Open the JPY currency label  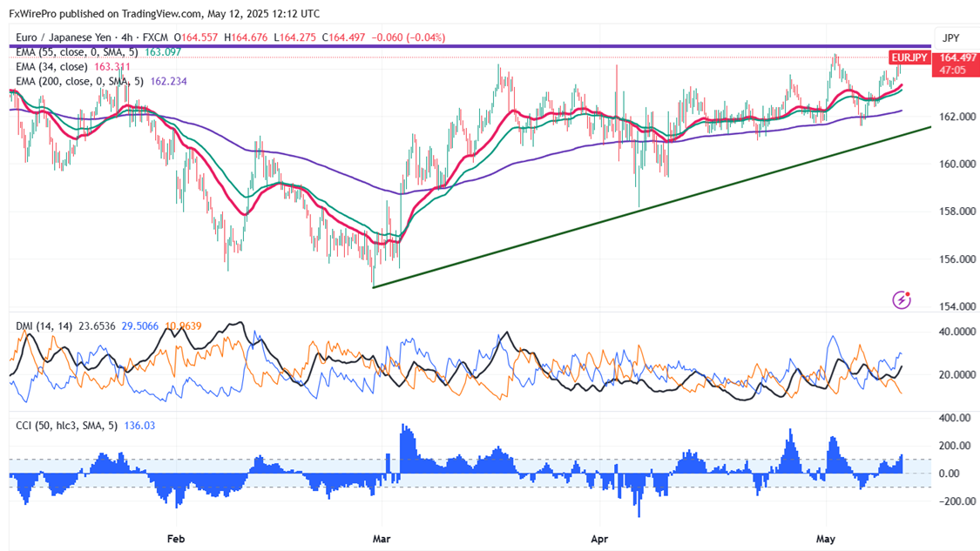click(x=950, y=38)
